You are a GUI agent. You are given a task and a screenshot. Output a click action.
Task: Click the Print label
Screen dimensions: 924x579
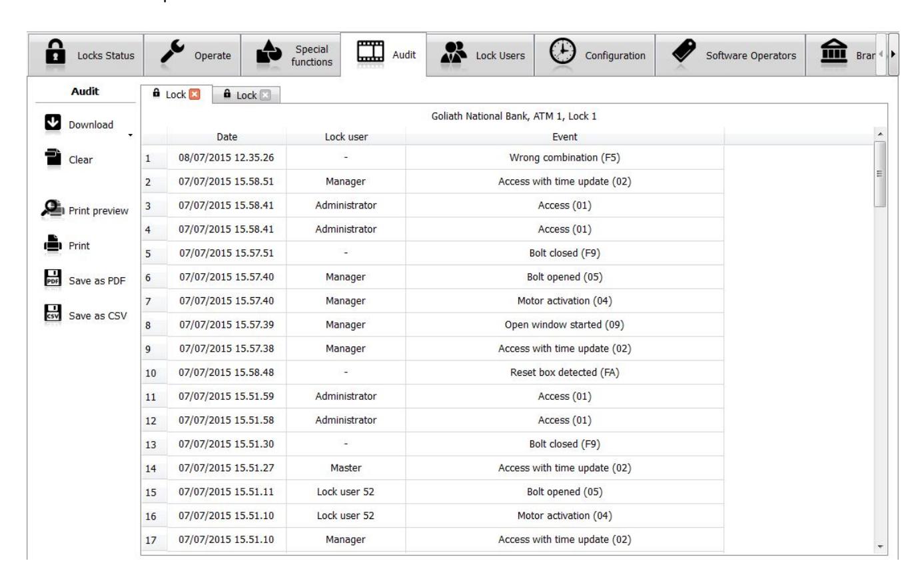pyautogui.click(x=79, y=246)
